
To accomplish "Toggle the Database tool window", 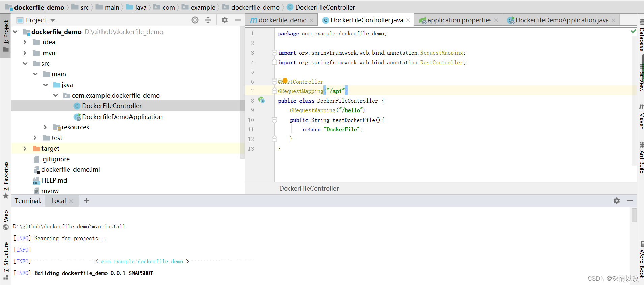I will click(x=641, y=35).
